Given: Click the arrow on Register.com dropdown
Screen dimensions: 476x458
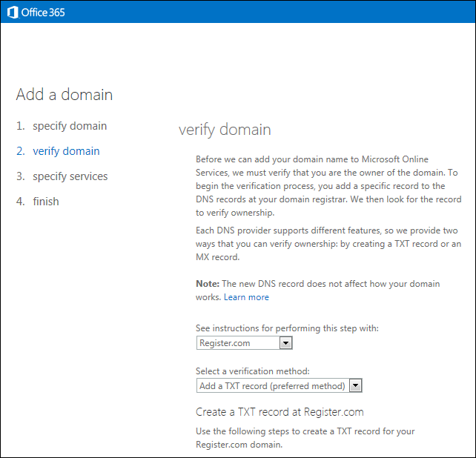Looking at the screenshot, I should pos(285,343).
